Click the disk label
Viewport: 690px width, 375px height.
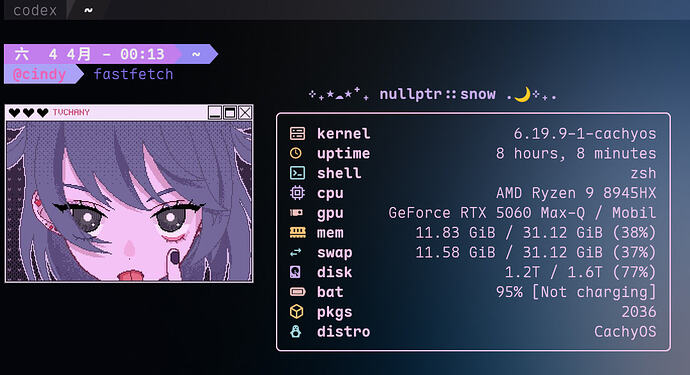(x=334, y=272)
